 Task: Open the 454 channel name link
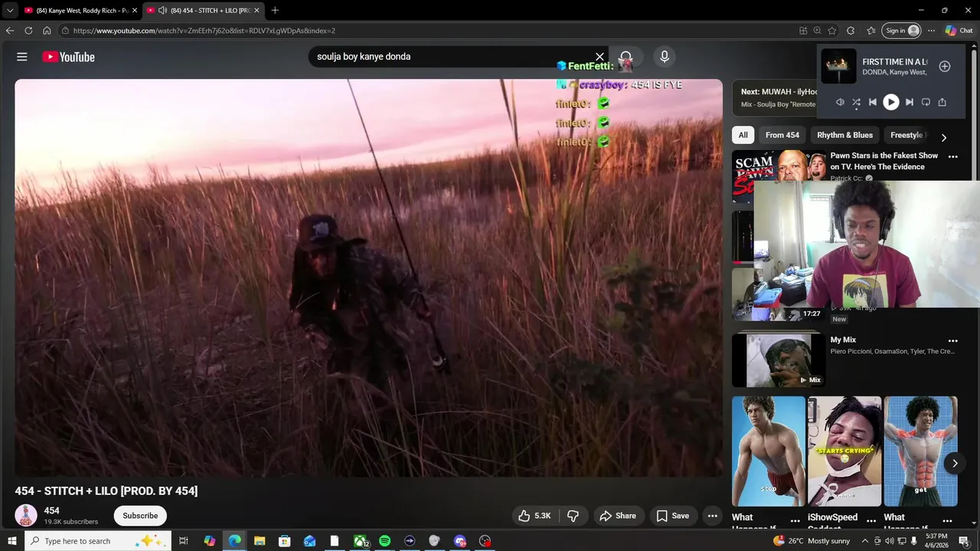(51, 510)
